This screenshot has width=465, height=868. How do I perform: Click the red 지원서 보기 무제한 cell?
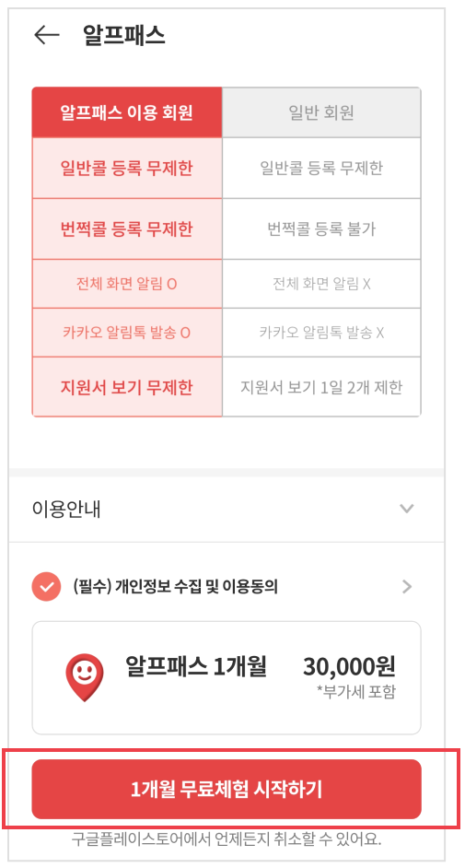point(127,387)
